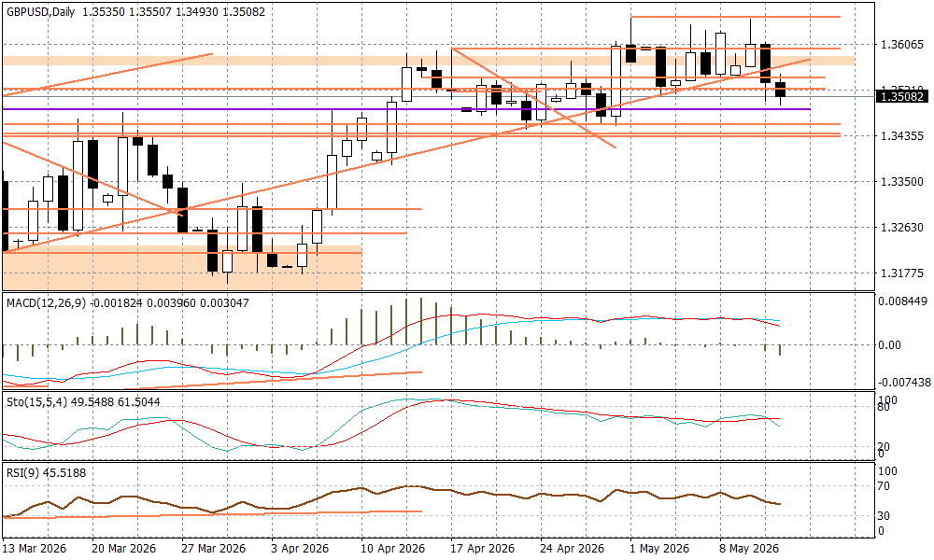Image resolution: width=934 pixels, height=560 pixels.
Task: Click the 1.36065 price axis label
Action: click(x=902, y=45)
